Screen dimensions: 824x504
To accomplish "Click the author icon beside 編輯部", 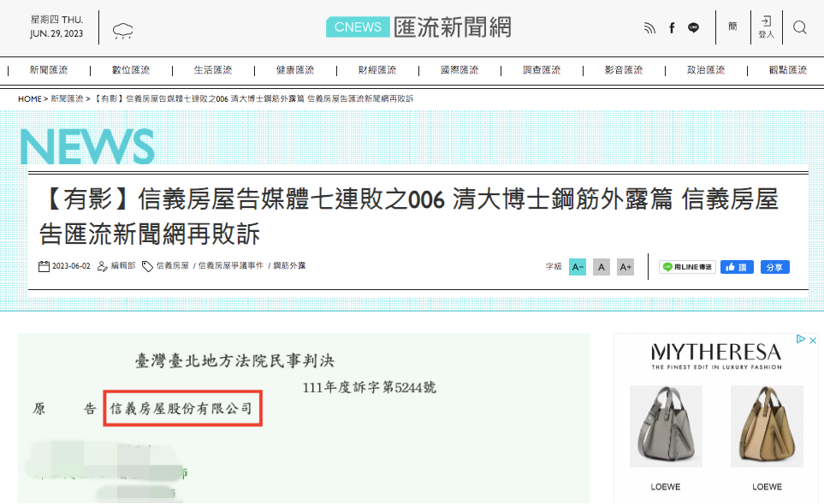I will tap(103, 266).
